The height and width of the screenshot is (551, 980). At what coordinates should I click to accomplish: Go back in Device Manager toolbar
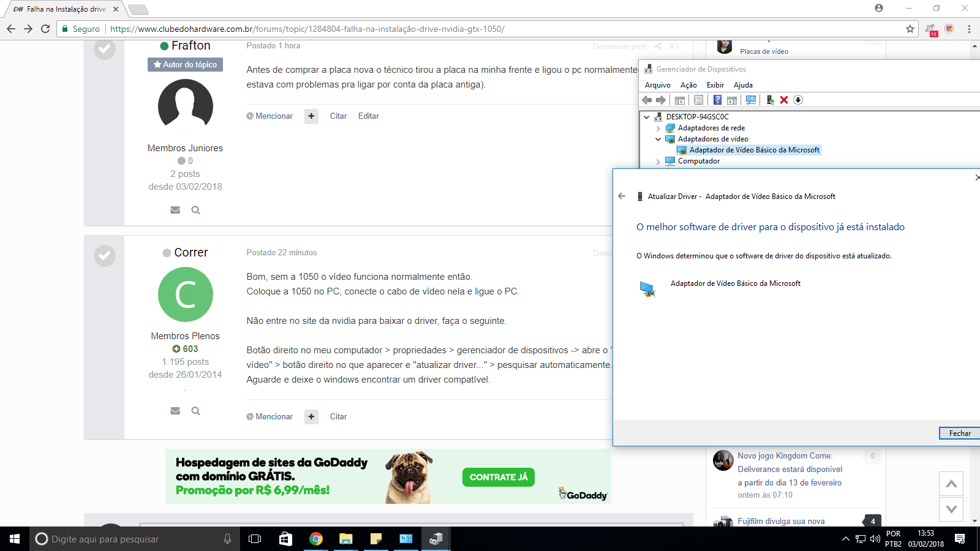coord(647,100)
